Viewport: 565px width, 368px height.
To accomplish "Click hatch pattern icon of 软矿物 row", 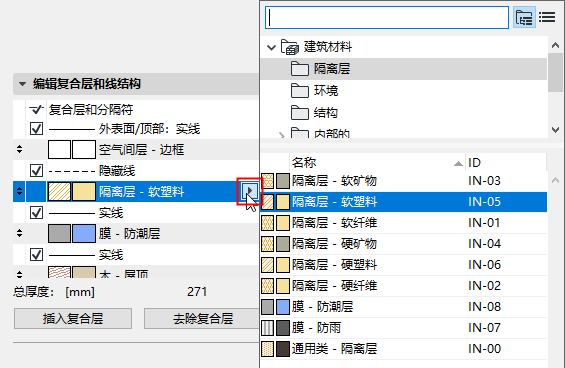I will [267, 181].
